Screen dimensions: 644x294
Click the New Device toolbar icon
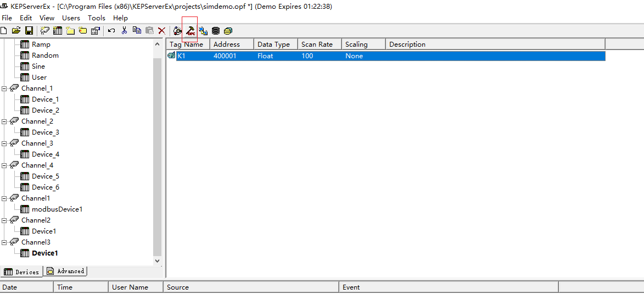pos(58,30)
